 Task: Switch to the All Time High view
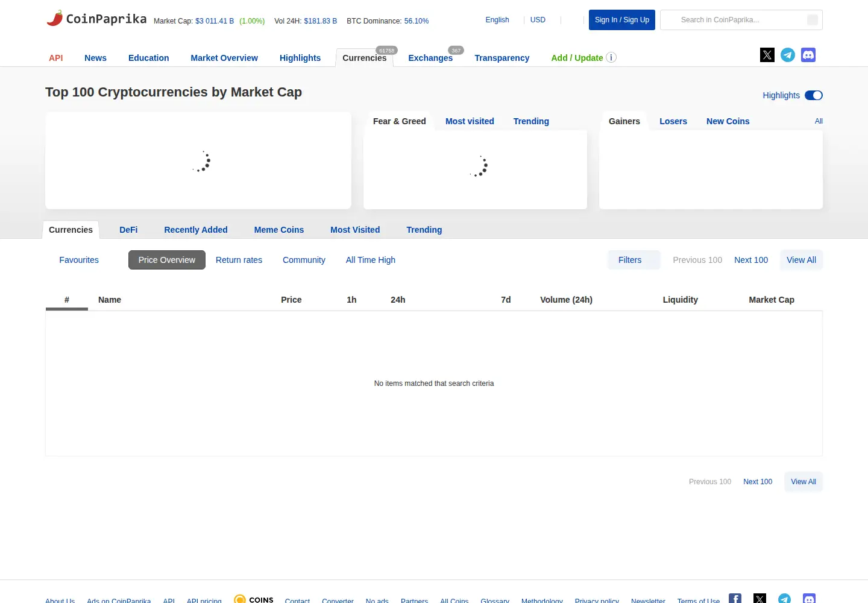click(371, 260)
